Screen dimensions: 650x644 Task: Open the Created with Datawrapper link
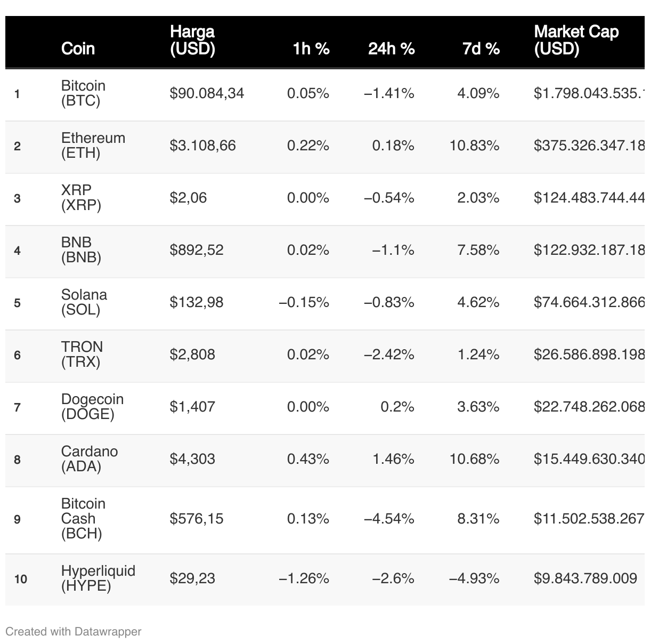pos(74,632)
